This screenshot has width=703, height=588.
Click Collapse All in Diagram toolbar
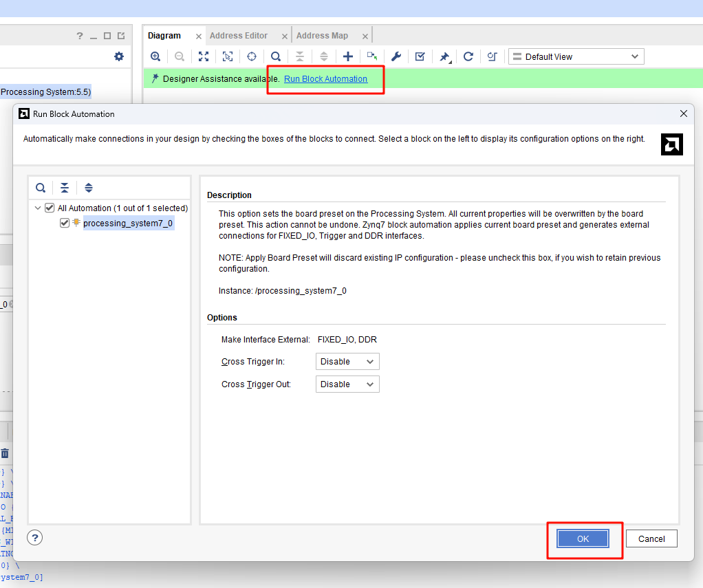[x=299, y=56]
